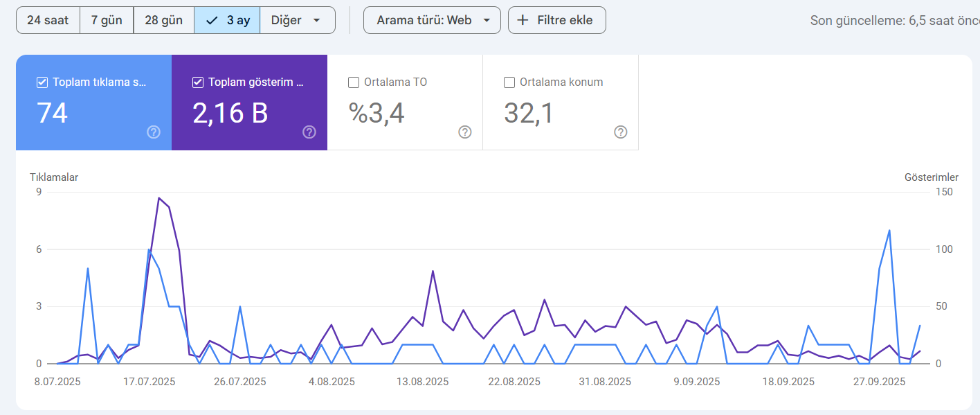Open Arama türü: Web dropdown
This screenshot has height=415, width=980.
click(x=432, y=20)
